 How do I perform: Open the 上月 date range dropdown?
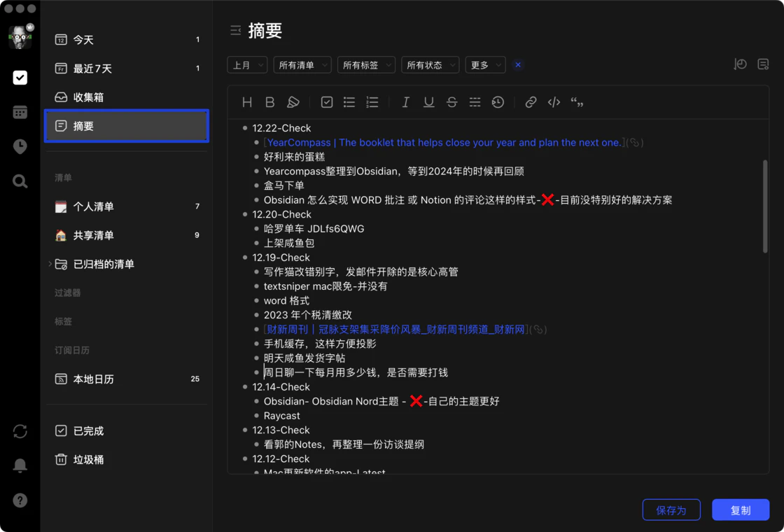pos(247,65)
